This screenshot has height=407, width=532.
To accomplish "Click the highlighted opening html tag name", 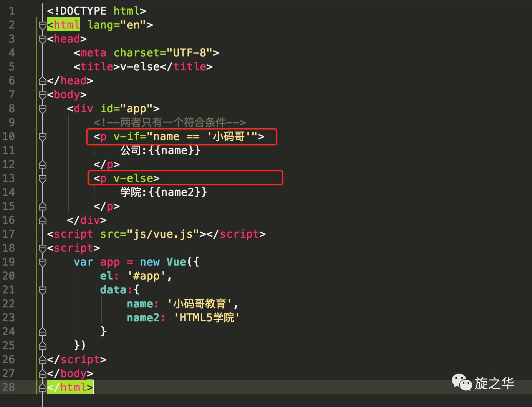I will coord(67,25).
